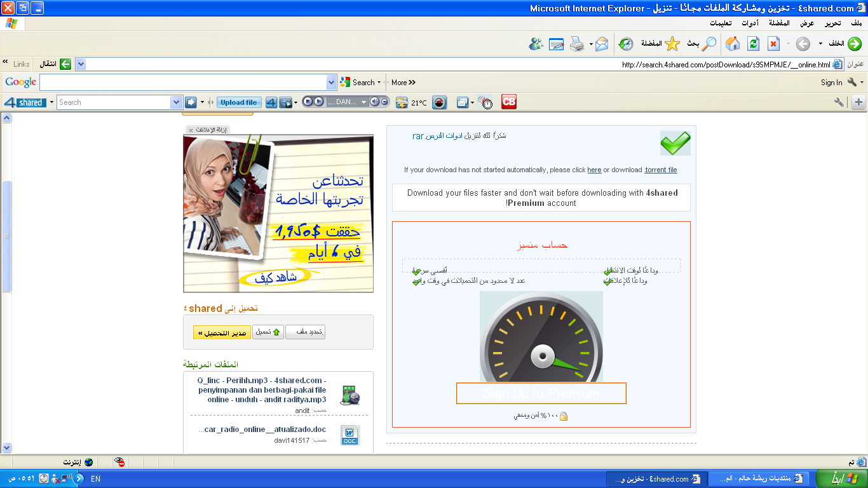Open the Favorites star icon
This screenshot has height=488, width=868.
[672, 43]
